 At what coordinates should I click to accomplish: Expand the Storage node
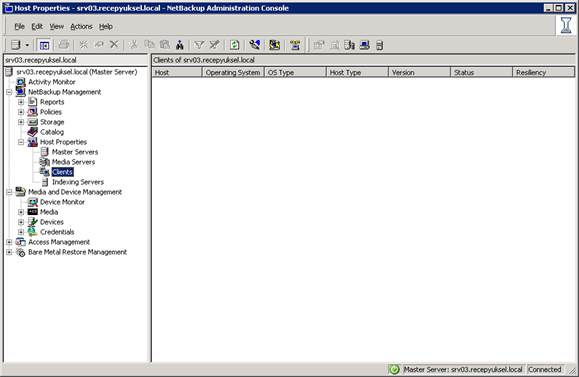coord(21,122)
